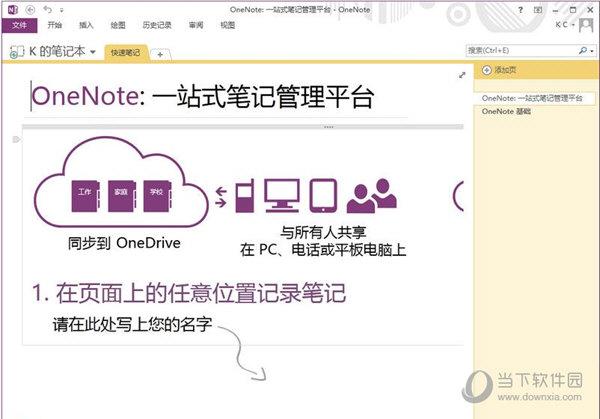
Task: Open the 审阅 ribbon tab
Action: (196, 25)
